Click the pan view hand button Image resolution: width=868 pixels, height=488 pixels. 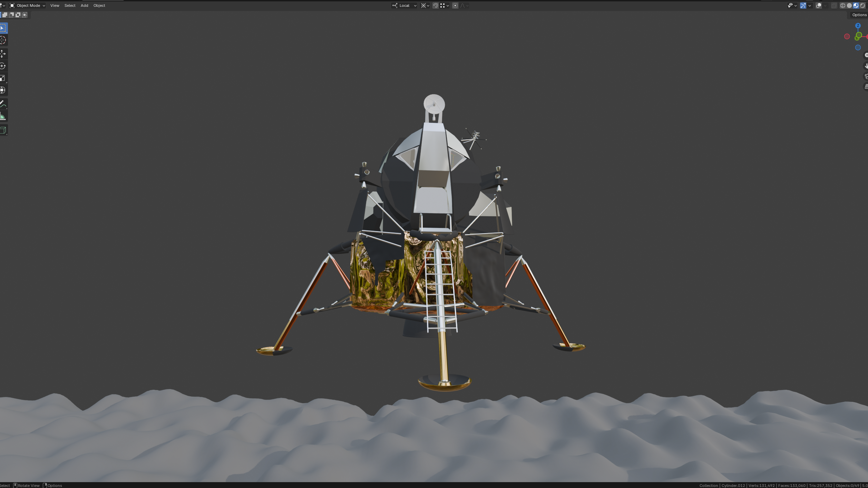click(866, 66)
